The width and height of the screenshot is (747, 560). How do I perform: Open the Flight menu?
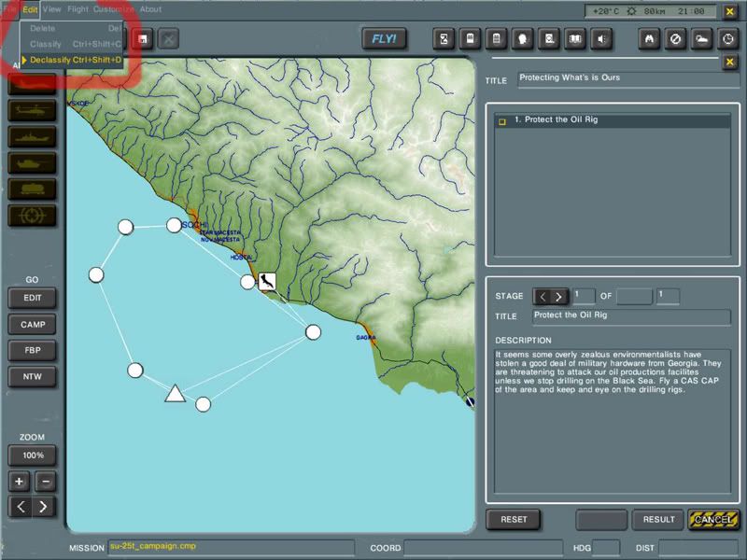pos(78,9)
